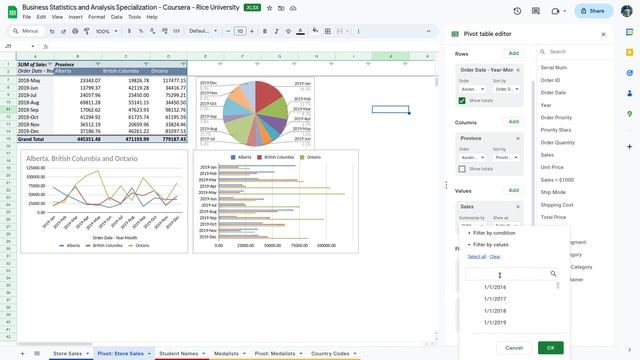
Task: Click the Print icon
Action: click(x=75, y=31)
